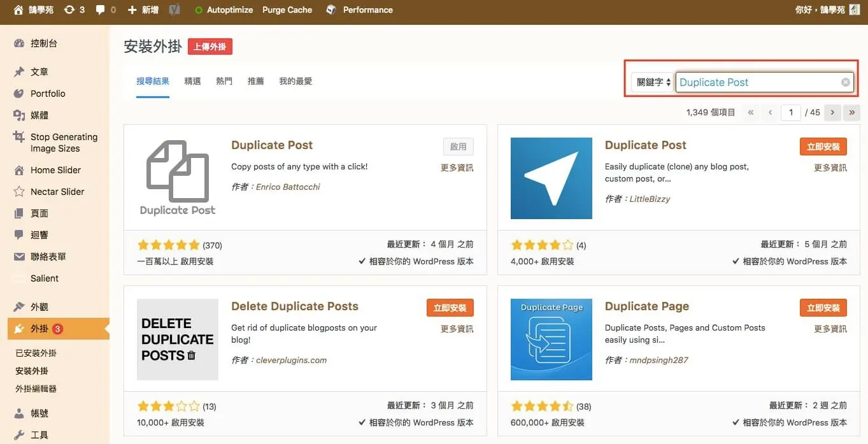Open the Yoast SEO admin bar icon
Image resolution: width=868 pixels, height=444 pixels.
coord(174,10)
